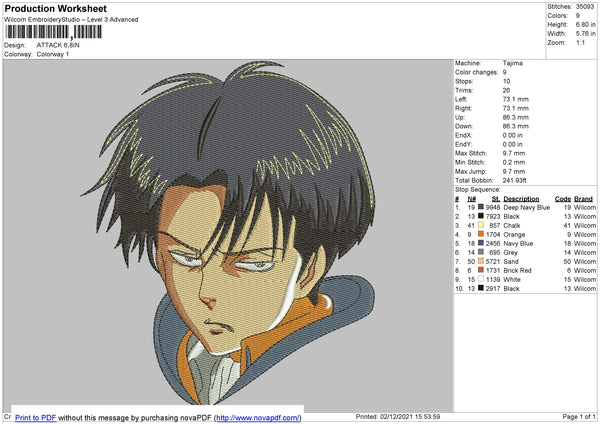The width and height of the screenshot is (600, 424).
Task: Click 'Wilcom EmbroideryStudio – Level 3 Advanced' subtitle
Action: click(x=71, y=20)
